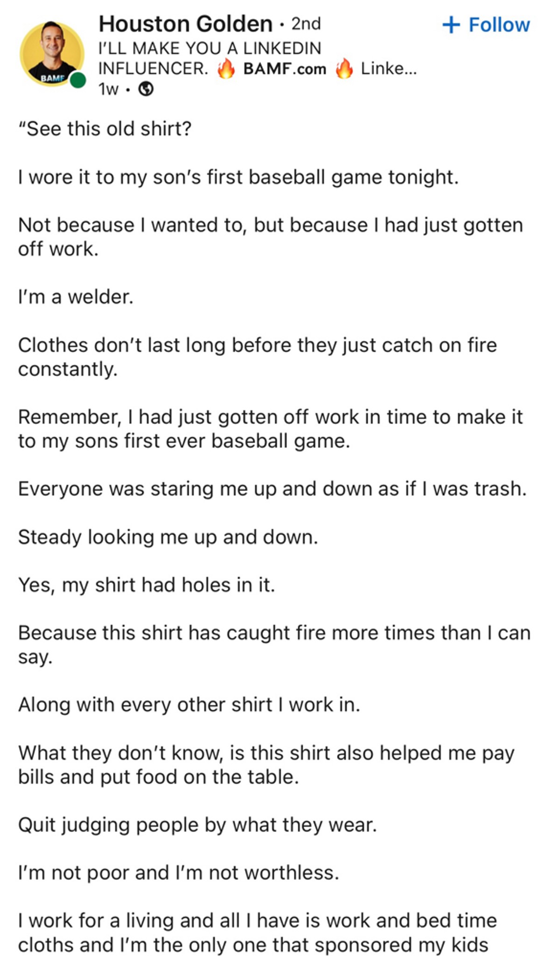Click the 2nd degree connection label
Image resolution: width=560 pixels, height=956 pixels.
coord(306,24)
